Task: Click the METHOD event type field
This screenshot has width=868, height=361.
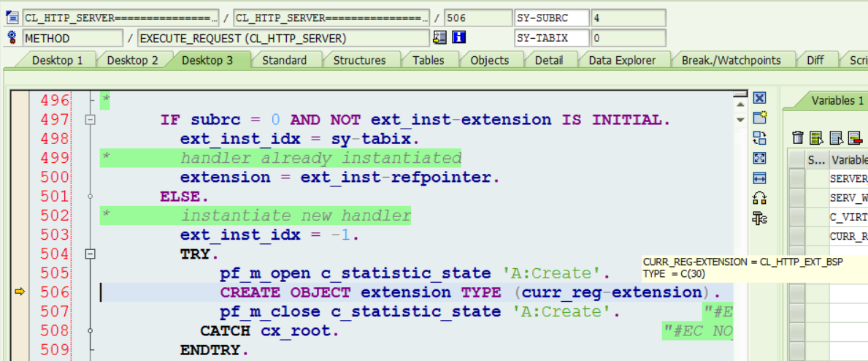Action: click(x=72, y=38)
